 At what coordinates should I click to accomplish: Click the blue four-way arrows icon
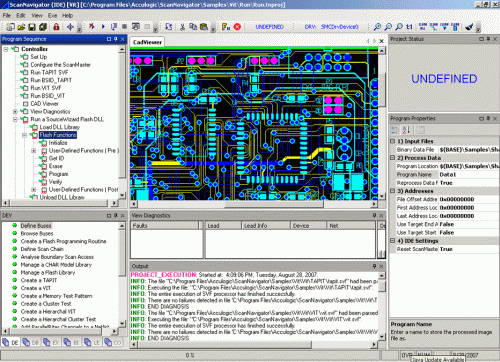(70, 27)
